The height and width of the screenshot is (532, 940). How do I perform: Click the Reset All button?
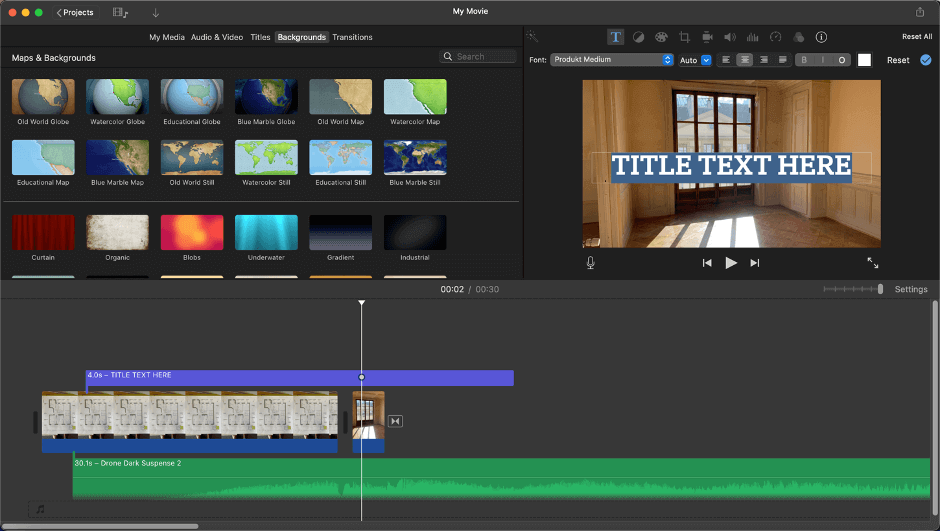[x=916, y=37]
